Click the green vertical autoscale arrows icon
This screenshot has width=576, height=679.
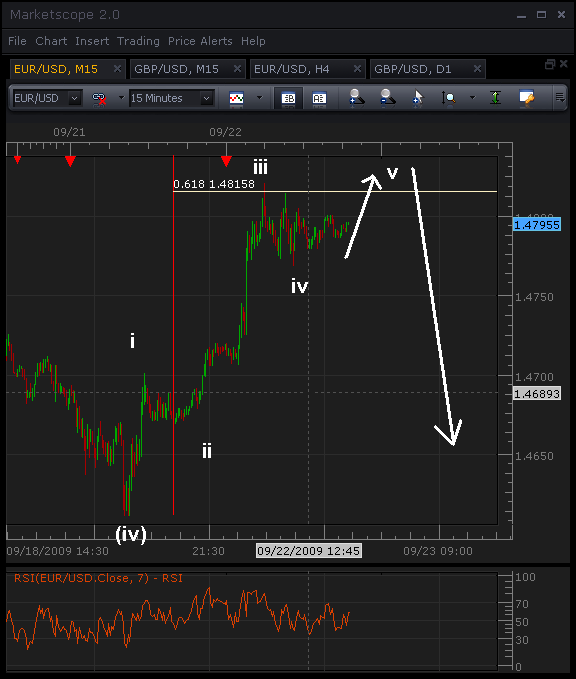495,98
